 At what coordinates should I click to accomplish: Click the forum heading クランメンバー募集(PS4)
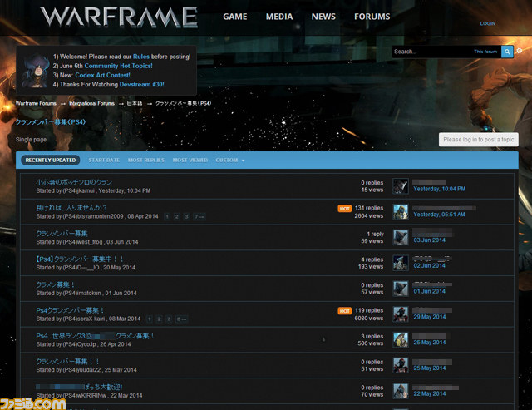pos(51,122)
